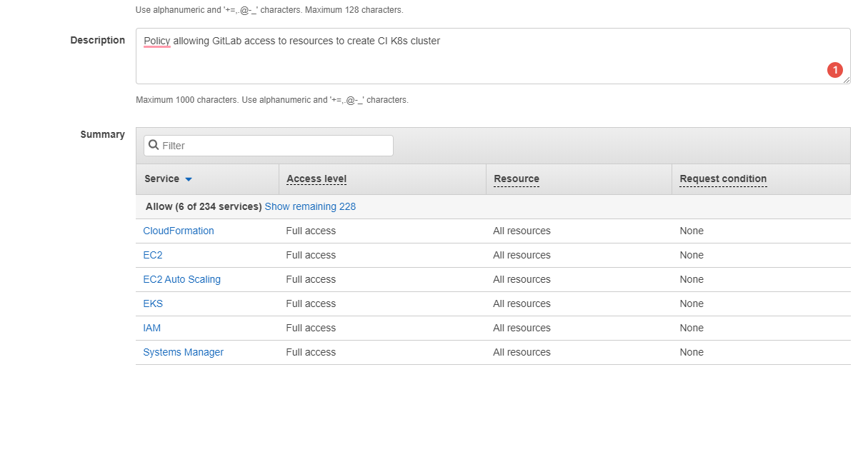Screen dimensions: 868x457
Task: Click the Description label
Action: [98, 40]
